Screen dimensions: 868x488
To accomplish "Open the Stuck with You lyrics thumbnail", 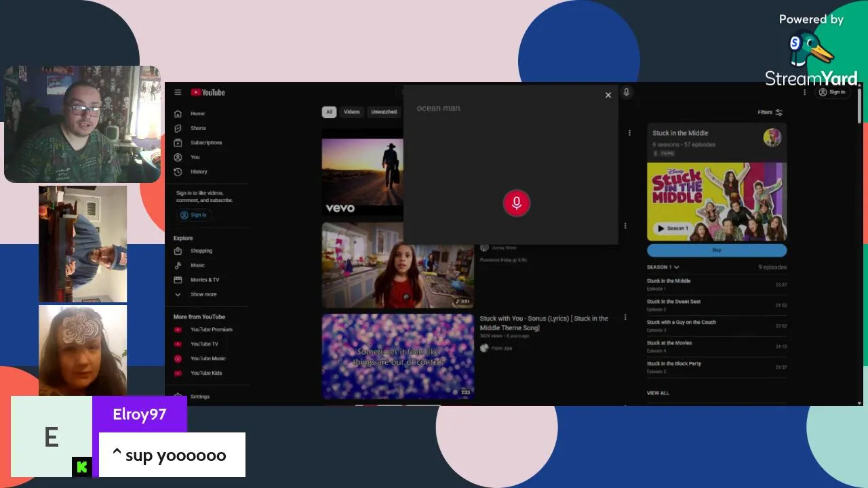I will point(398,356).
